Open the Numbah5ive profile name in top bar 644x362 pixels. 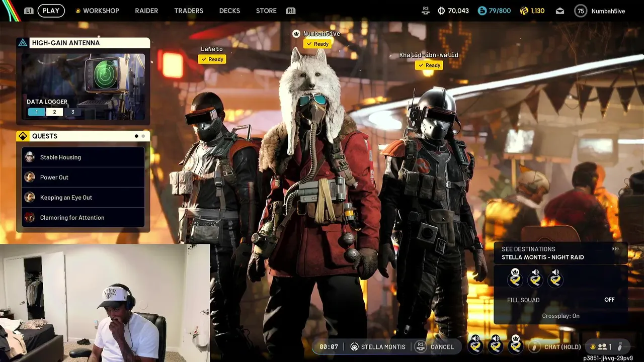[608, 11]
